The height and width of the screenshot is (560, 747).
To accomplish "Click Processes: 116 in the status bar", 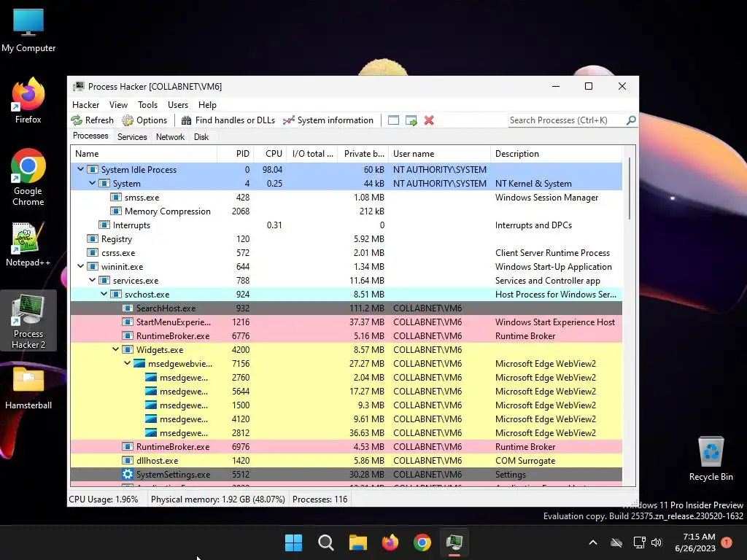I will [x=320, y=499].
